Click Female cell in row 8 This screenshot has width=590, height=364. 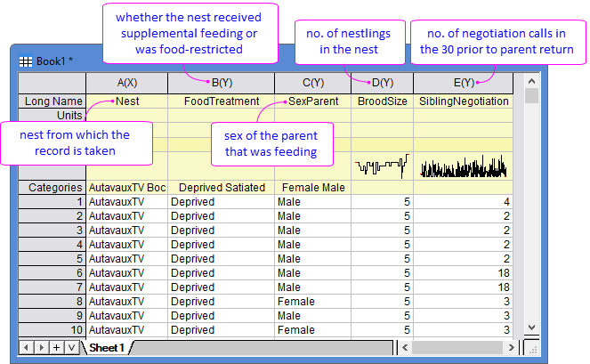point(312,302)
